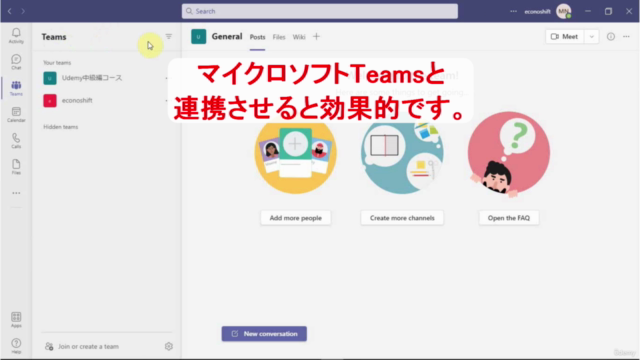Click Open the FAQ button

[x=509, y=218]
